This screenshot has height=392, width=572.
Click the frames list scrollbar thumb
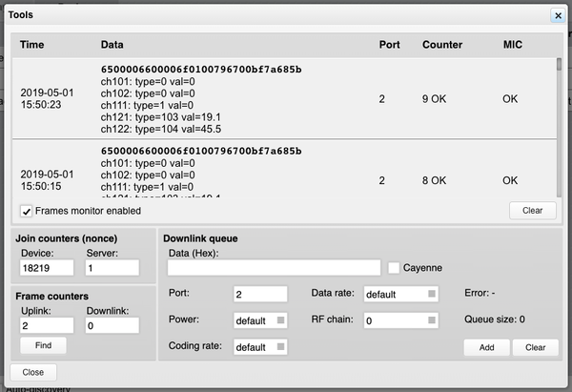tap(559, 64)
